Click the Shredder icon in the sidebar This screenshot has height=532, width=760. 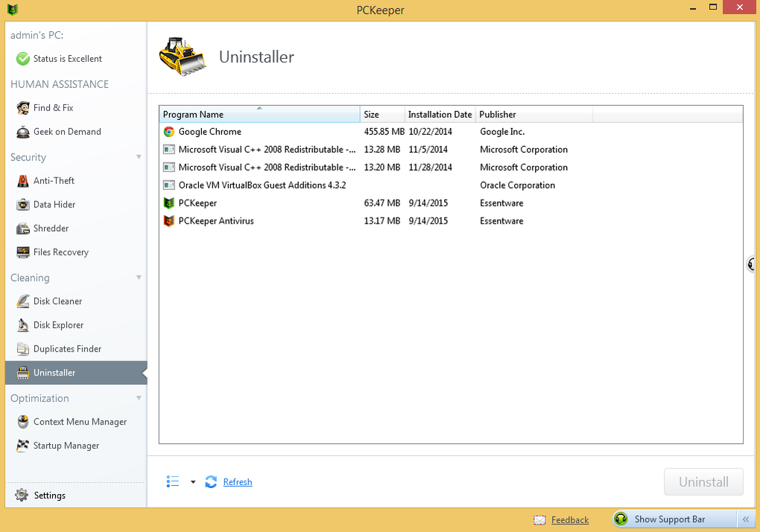point(23,228)
